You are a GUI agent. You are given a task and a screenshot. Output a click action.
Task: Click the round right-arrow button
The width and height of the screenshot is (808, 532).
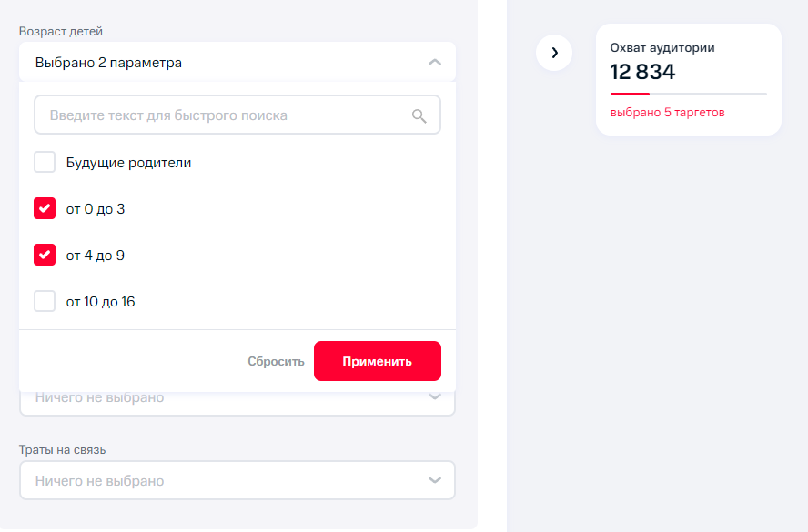[554, 53]
